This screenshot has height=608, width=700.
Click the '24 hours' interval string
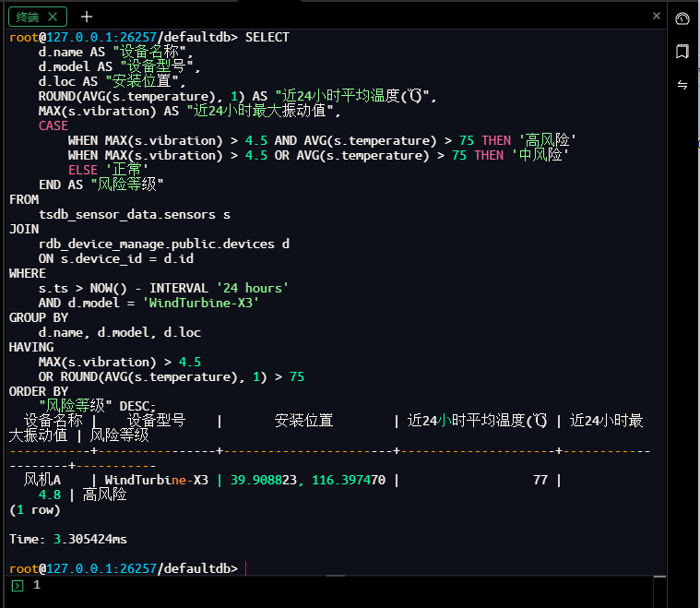pyautogui.click(x=252, y=288)
